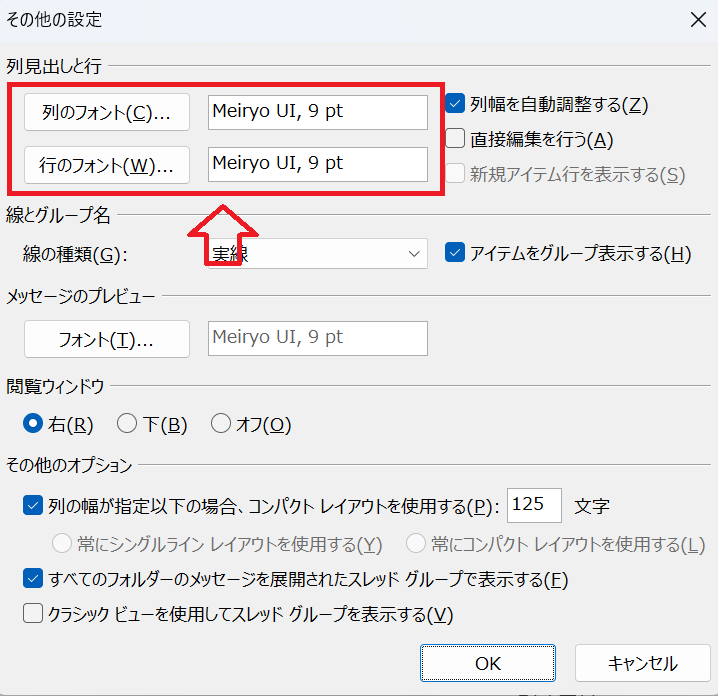Click the 125 文字 width input field
The width and height of the screenshot is (718, 696).
[534, 505]
